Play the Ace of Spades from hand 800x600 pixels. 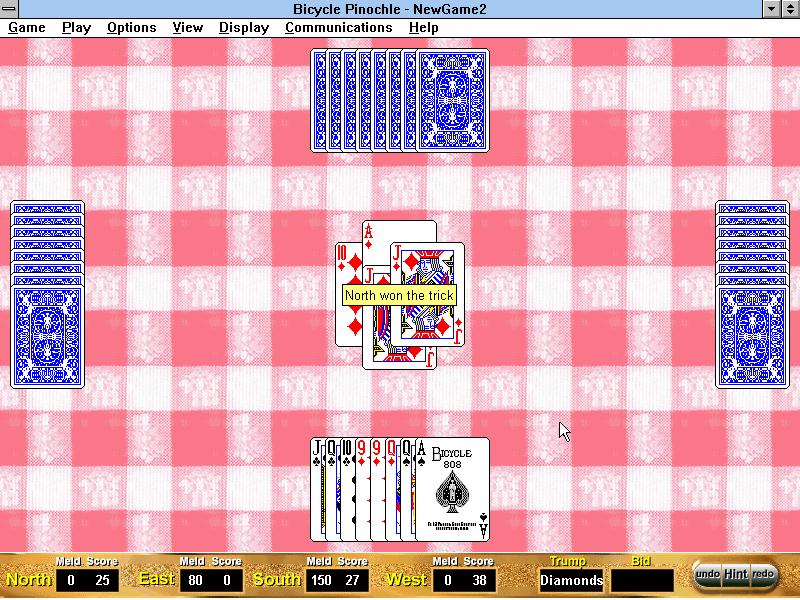453,489
